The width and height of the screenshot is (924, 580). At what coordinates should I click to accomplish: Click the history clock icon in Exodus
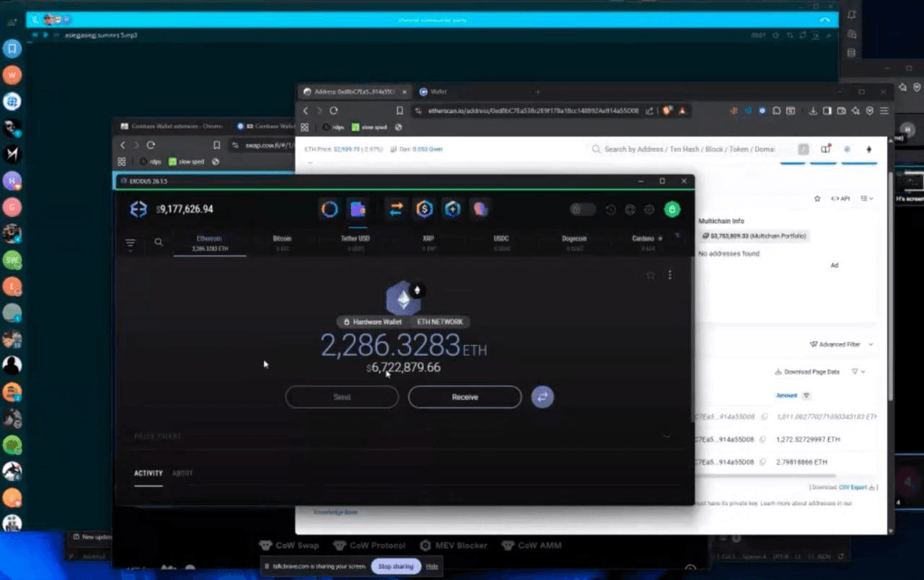point(611,209)
